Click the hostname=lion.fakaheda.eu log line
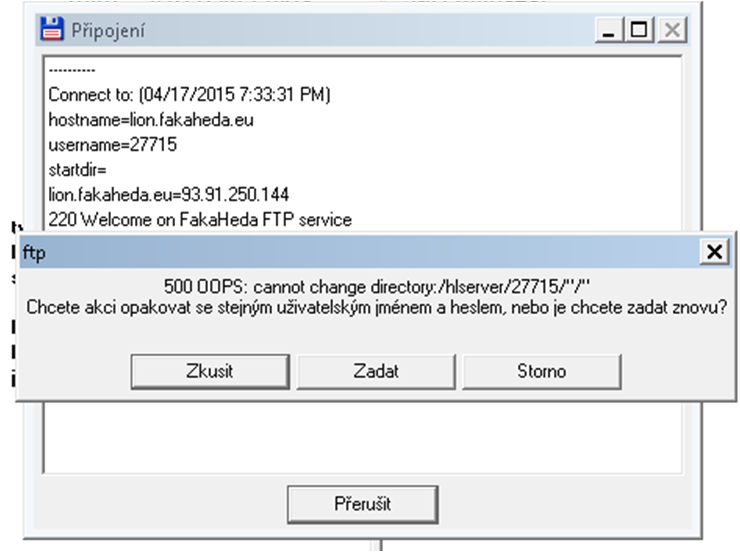740x552 pixels. (x=151, y=120)
